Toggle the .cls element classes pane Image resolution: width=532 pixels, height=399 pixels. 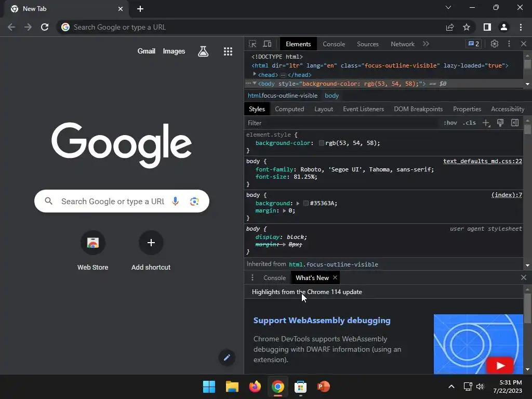[469, 123]
